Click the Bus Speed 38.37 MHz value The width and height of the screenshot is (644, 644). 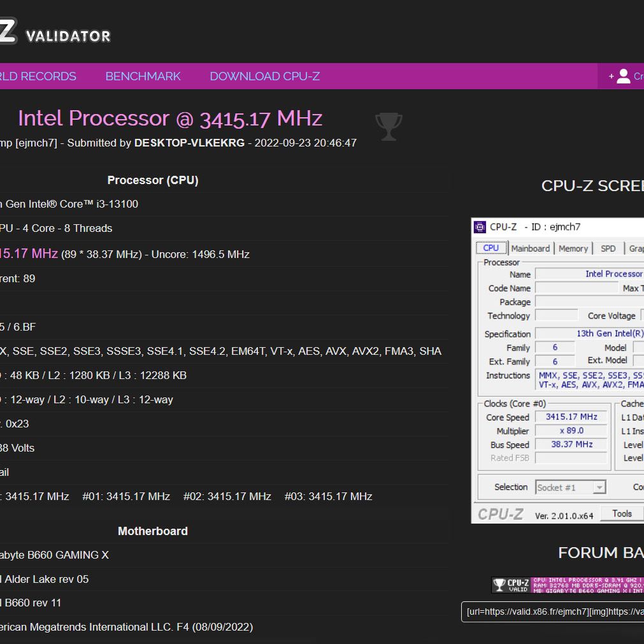[571, 445]
